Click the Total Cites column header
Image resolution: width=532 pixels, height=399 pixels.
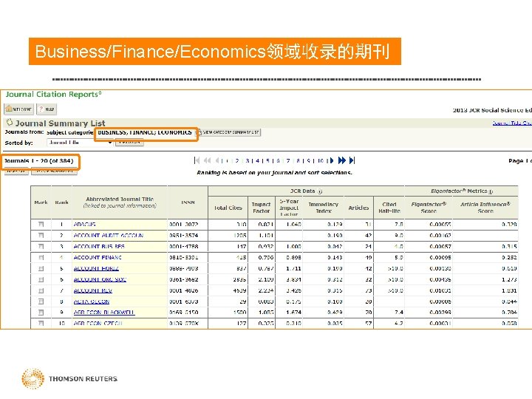tap(228, 208)
